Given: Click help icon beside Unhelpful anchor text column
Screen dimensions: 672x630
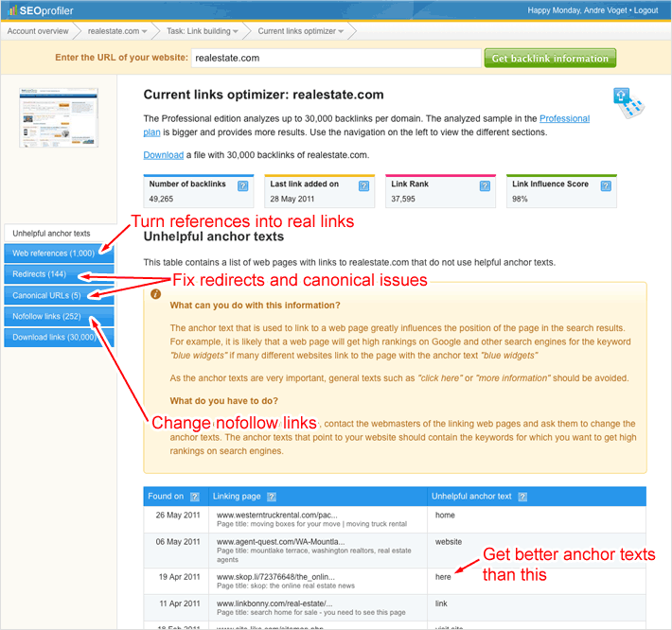Looking at the screenshot, I should coord(522,497).
